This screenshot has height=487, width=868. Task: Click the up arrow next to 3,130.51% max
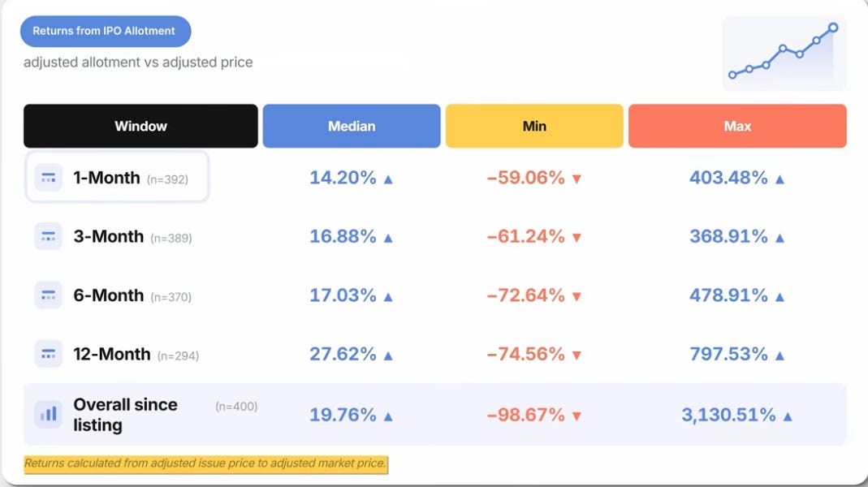pyautogui.click(x=787, y=416)
